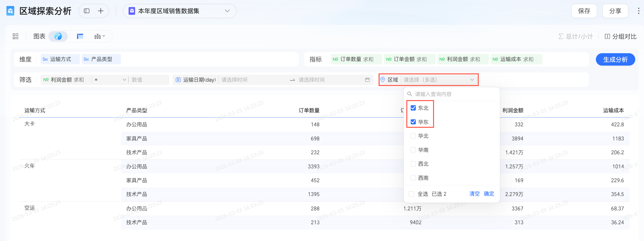The image size is (644, 241).
Task: Click order quantity value 698
Action: (x=315, y=138)
